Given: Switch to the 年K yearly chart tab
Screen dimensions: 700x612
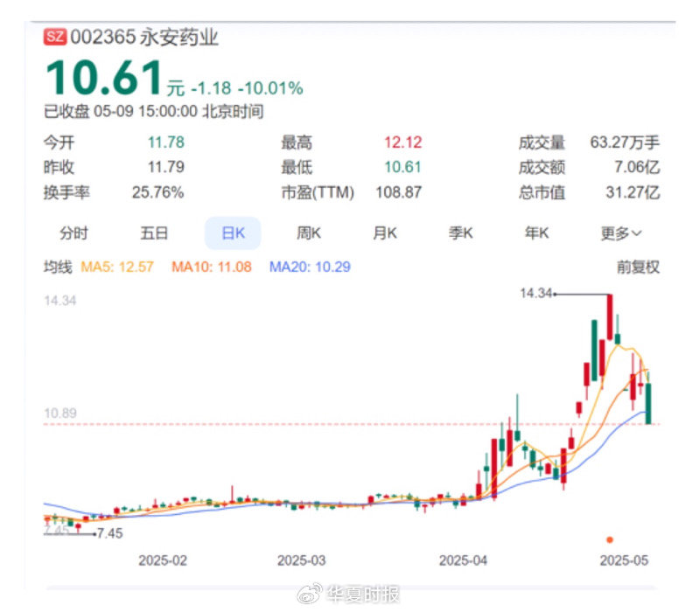Looking at the screenshot, I should click(537, 233).
